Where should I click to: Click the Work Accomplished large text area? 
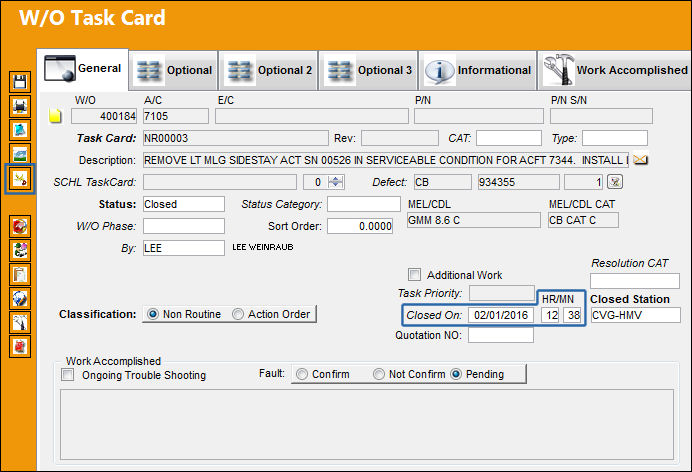[x=367, y=424]
